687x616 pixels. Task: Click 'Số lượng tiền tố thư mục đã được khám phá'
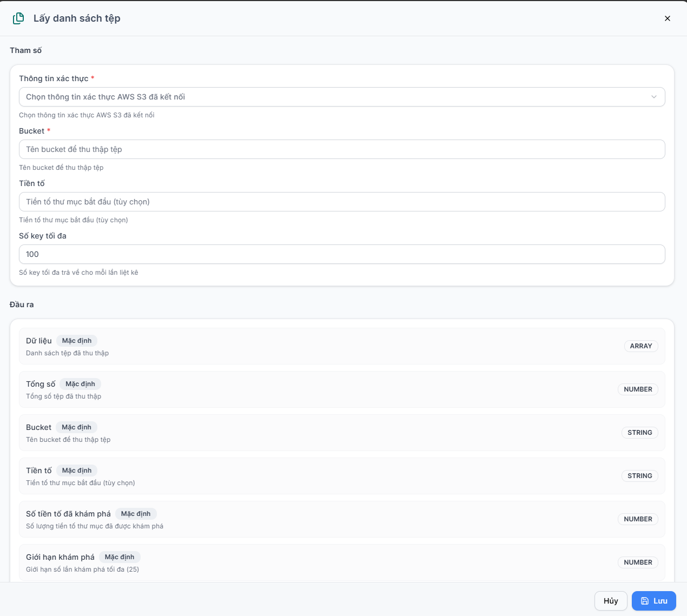pos(95,526)
